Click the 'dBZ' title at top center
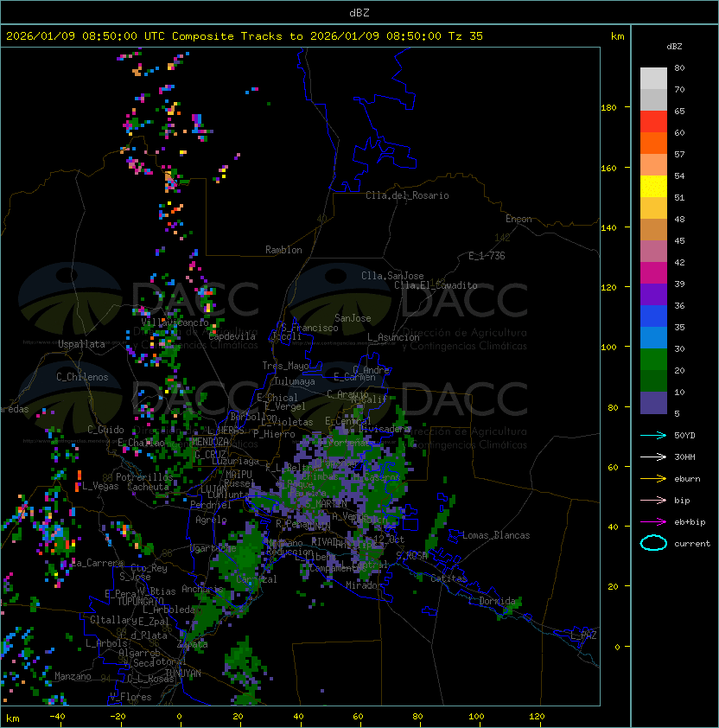This screenshot has width=719, height=728. (359, 13)
